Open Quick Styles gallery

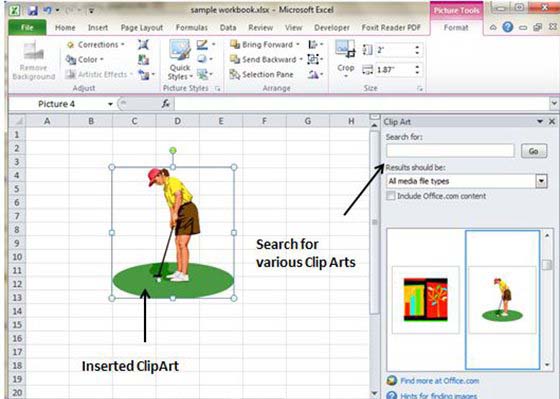(x=180, y=60)
